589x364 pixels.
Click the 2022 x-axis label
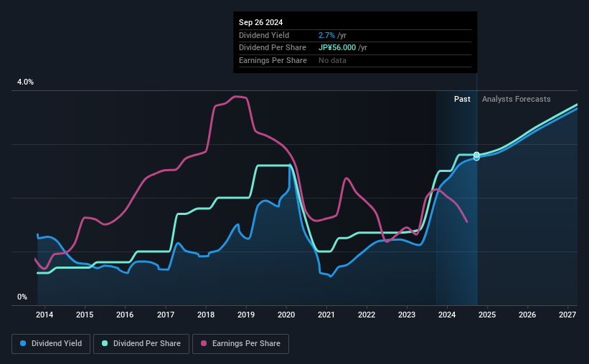click(x=367, y=315)
